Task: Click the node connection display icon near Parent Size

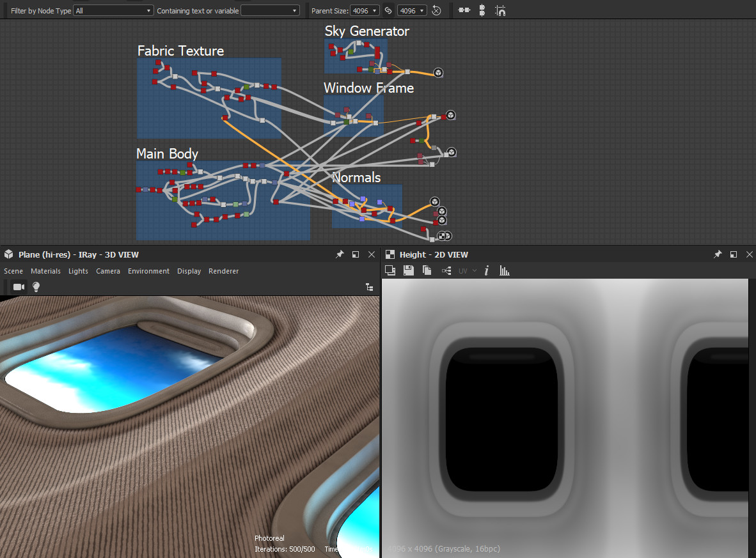Action: 464,10
